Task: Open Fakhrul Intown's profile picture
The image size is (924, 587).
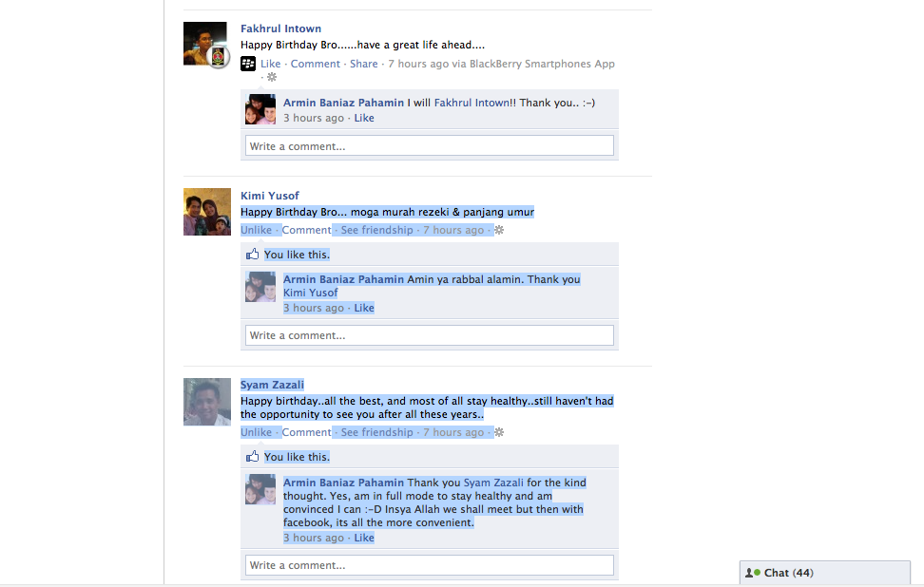Action: pyautogui.click(x=205, y=44)
